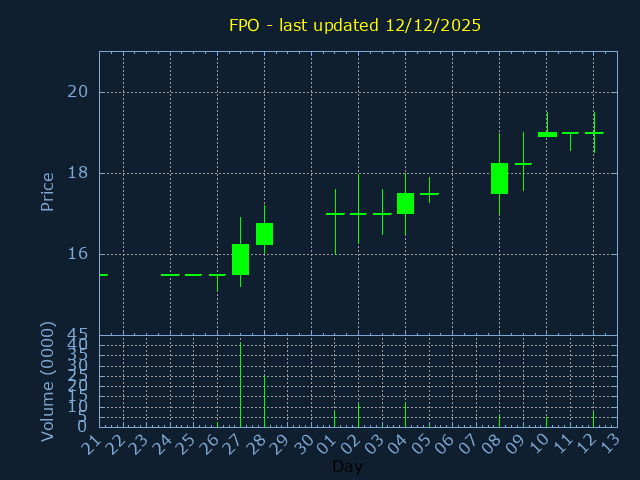
Task: Click the day 13 x-axis tick label
Action: [x=609, y=446]
